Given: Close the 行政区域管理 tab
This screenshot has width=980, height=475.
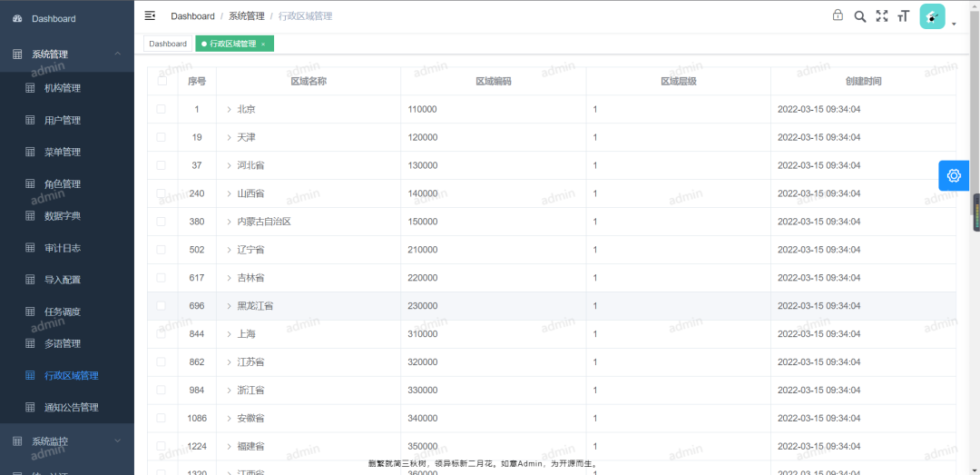Looking at the screenshot, I should coord(263,44).
